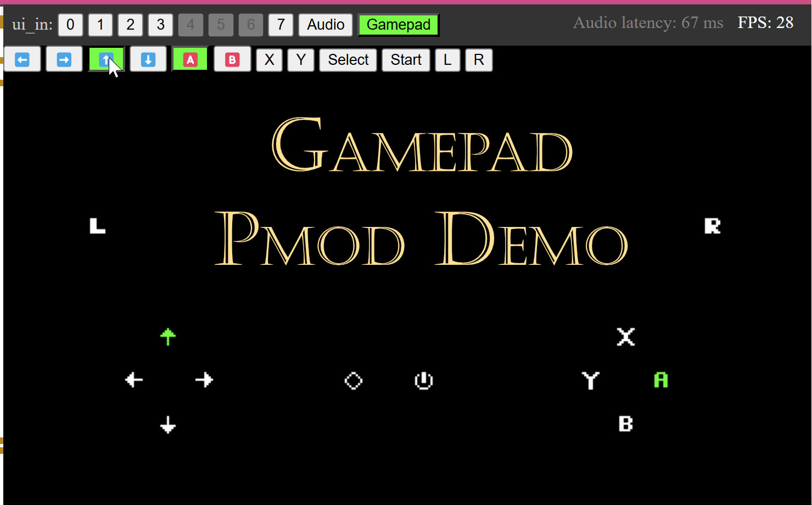Click the down arrow gamepad button
This screenshot has height=505, width=812.
[148, 59]
